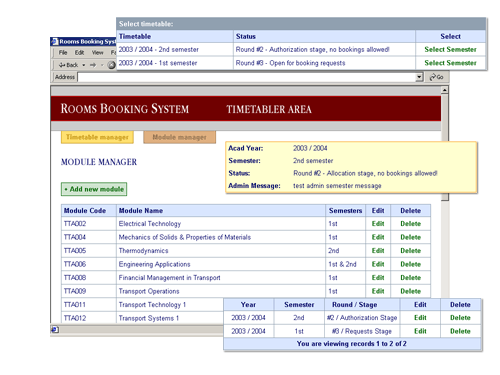Edit the 2003 / 2004 1st semester record

tap(420, 331)
